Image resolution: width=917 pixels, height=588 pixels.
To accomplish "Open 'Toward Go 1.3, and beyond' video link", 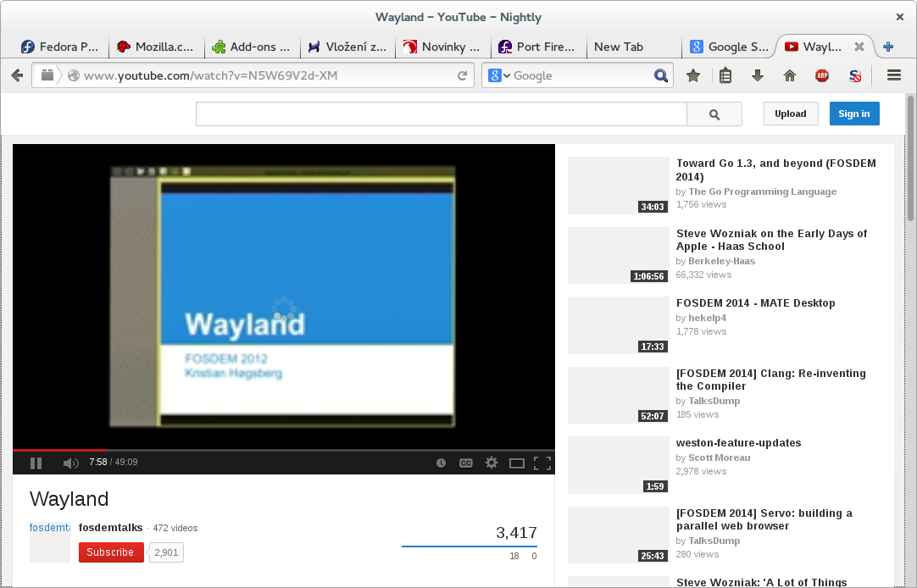I will pyautogui.click(x=776, y=170).
